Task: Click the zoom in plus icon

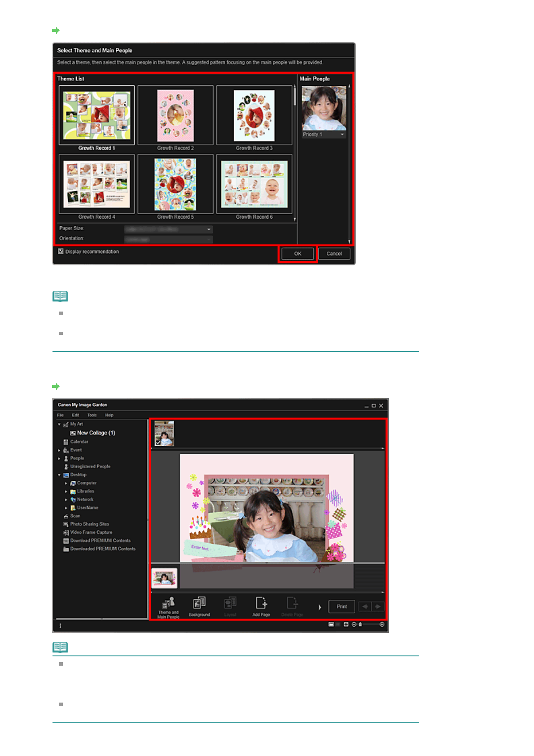Action: coord(382,624)
